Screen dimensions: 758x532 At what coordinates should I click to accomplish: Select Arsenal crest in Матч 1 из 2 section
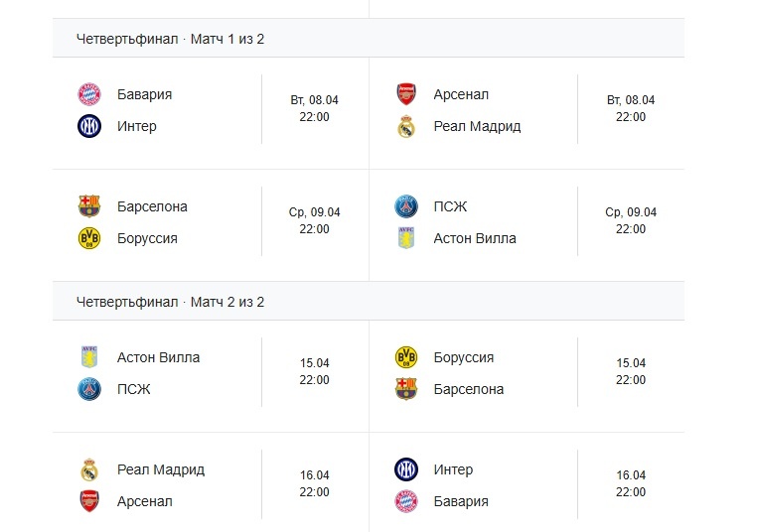click(406, 94)
